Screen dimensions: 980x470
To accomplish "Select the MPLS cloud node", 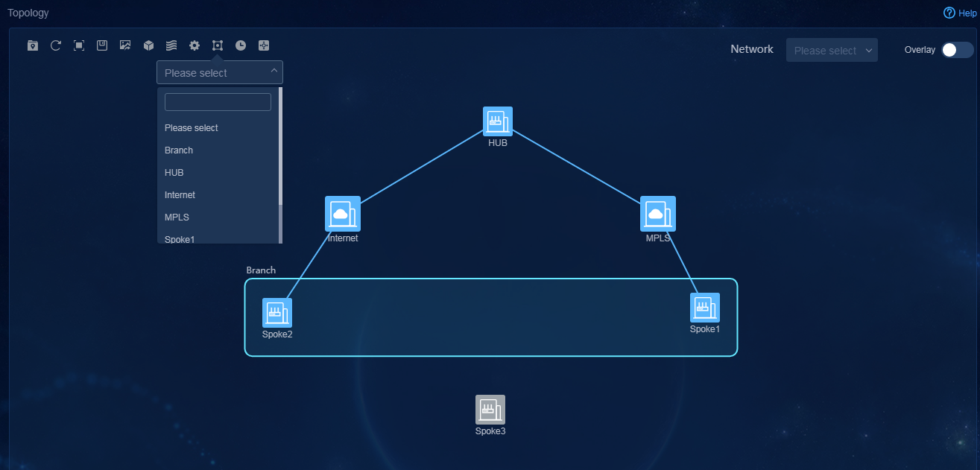I will tap(658, 214).
